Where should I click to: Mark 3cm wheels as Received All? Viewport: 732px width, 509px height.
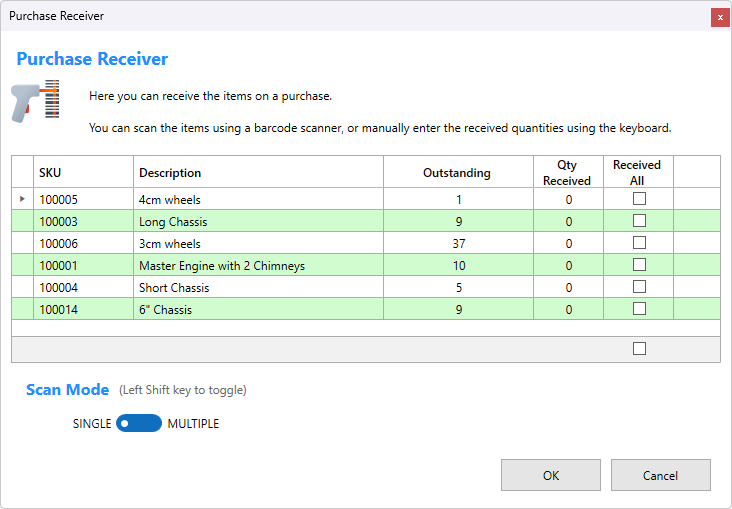tap(639, 243)
